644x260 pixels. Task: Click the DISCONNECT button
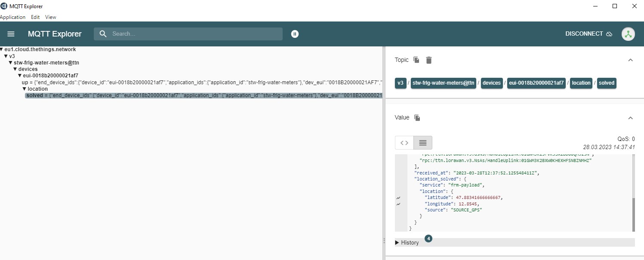(589, 34)
